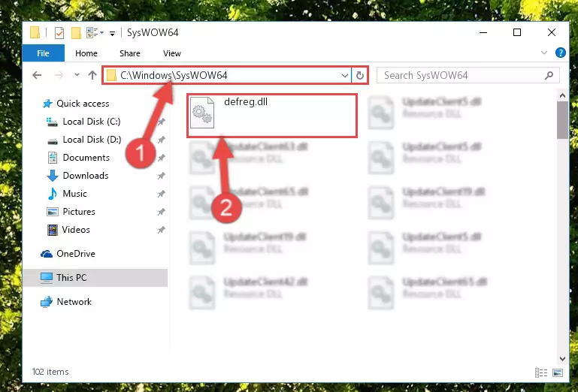Go up one folder level

click(92, 75)
